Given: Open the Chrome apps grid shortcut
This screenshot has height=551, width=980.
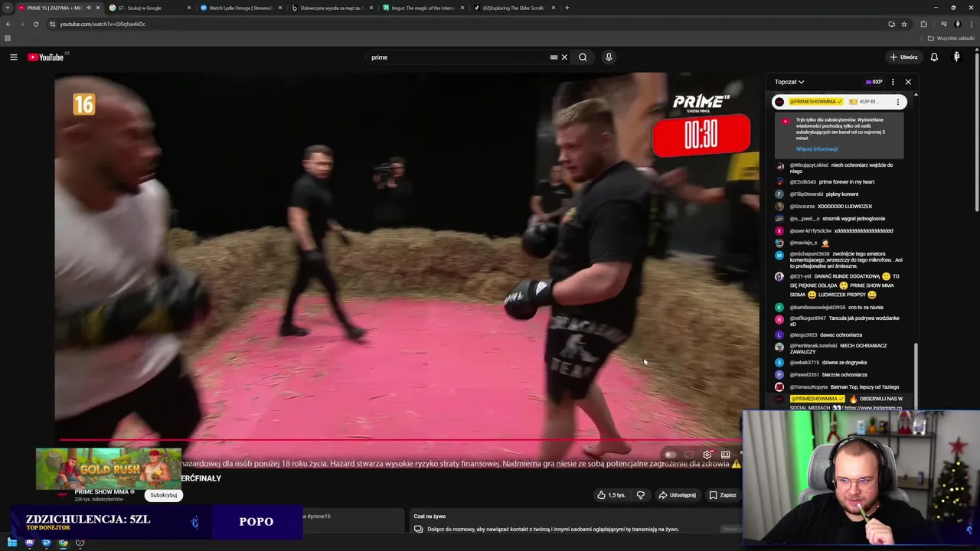Looking at the screenshot, I should 8,38.
